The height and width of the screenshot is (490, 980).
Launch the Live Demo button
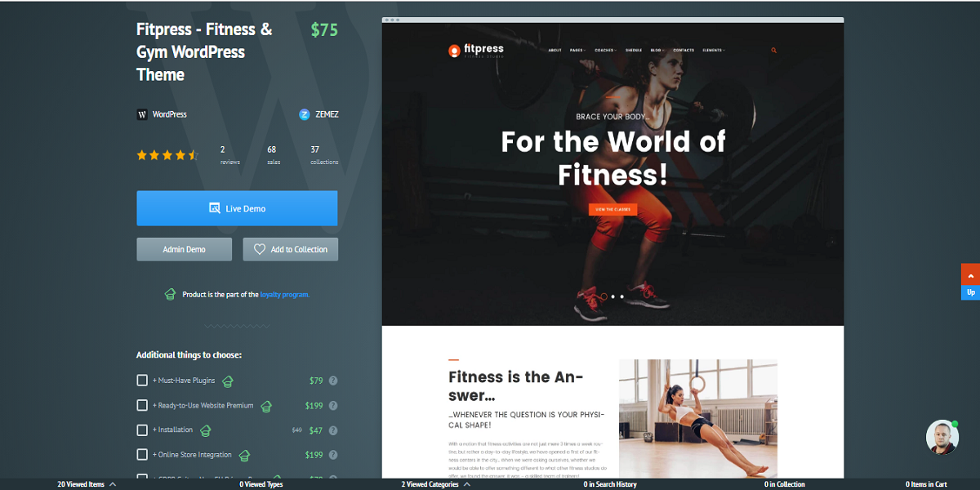(237, 208)
